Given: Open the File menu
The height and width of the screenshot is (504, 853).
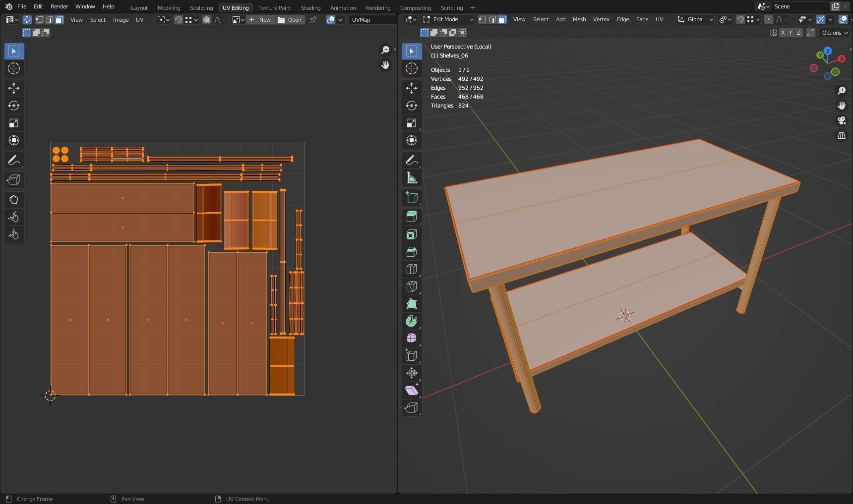Looking at the screenshot, I should point(22,6).
